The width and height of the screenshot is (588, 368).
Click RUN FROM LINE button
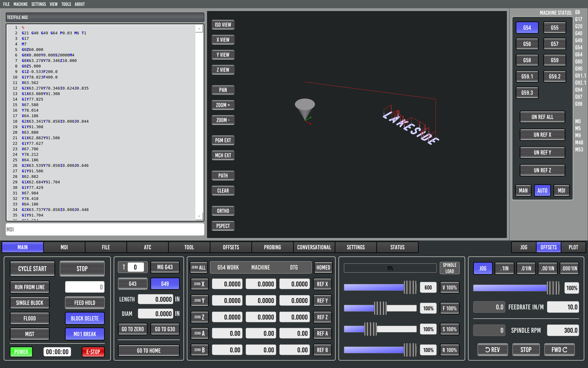pos(30,287)
